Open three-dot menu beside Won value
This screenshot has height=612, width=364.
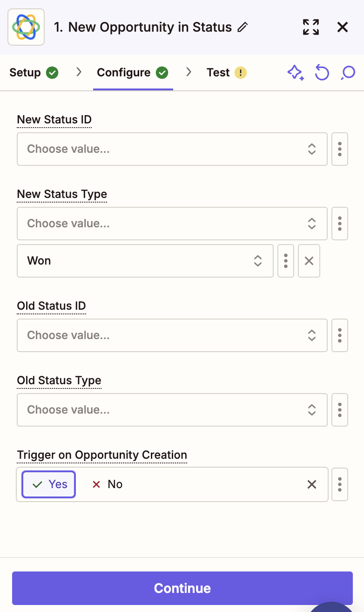coord(286,261)
